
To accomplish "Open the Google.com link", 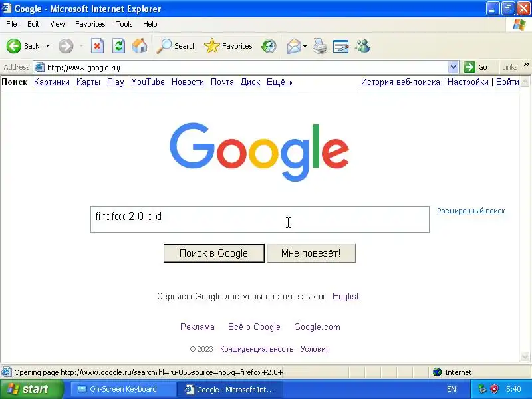I will point(317,327).
